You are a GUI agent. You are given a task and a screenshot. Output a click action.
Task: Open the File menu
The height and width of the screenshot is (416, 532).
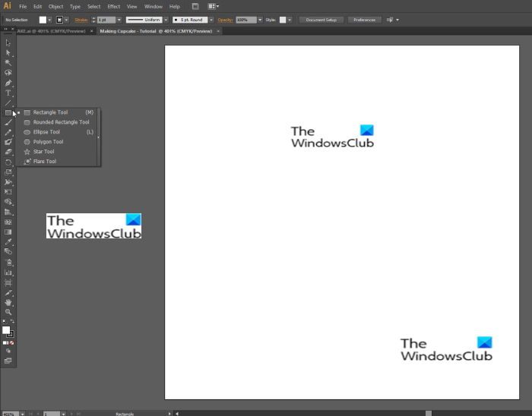23,6
